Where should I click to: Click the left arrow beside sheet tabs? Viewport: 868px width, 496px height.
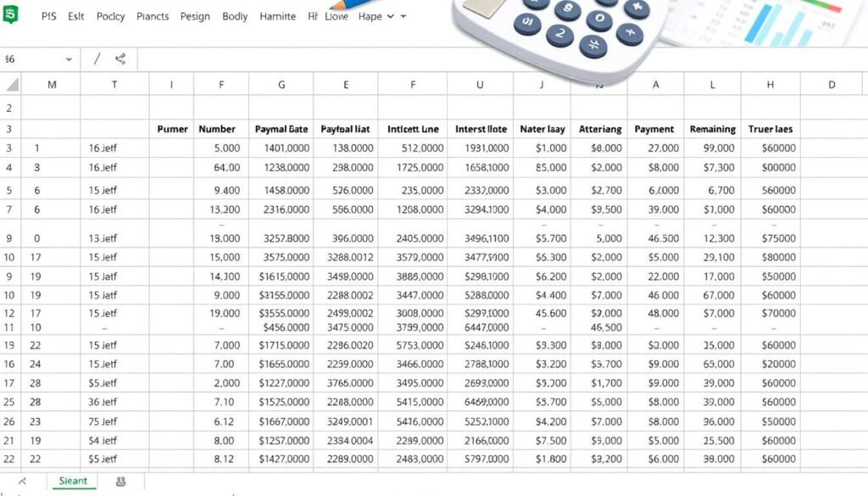point(22,481)
